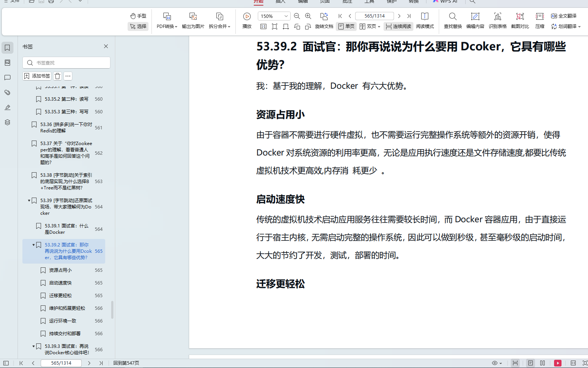Toggle 连续阅读 continuous reading
Image resolution: width=588 pixels, height=368 pixels.
398,26
